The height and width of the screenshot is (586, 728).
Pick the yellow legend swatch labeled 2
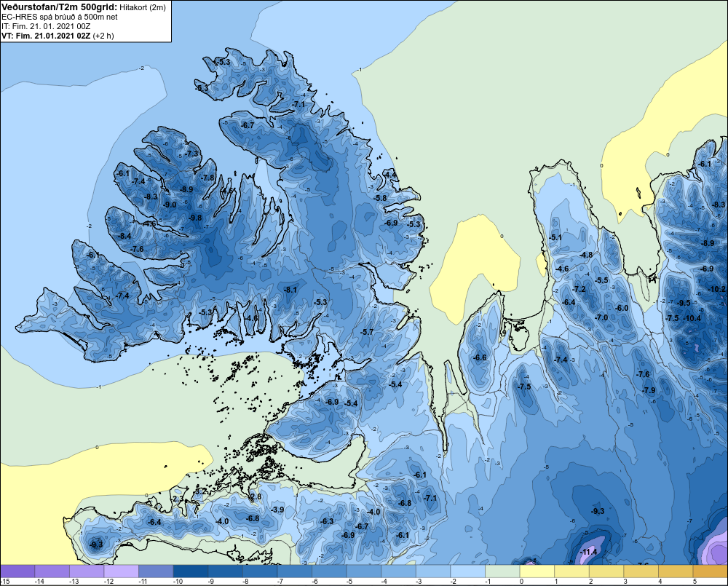pos(606,571)
